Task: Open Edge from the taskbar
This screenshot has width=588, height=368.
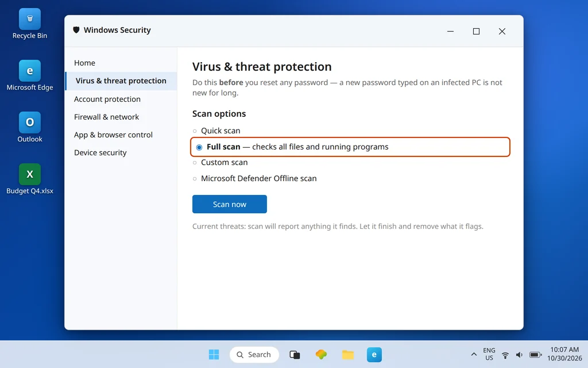Action: [374, 354]
